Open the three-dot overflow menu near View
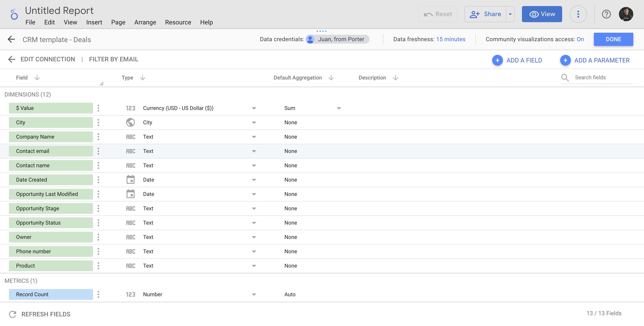This screenshot has height=326, width=644. click(x=578, y=14)
